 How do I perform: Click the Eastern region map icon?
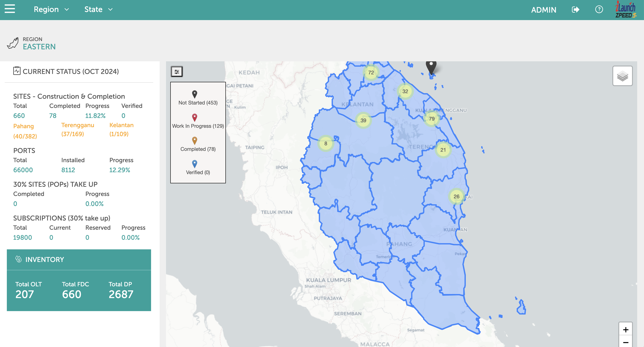coord(13,43)
